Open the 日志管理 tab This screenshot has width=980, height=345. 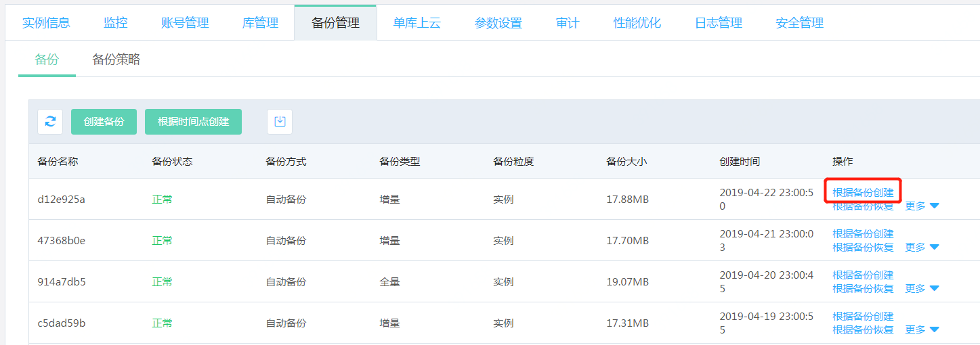(719, 23)
